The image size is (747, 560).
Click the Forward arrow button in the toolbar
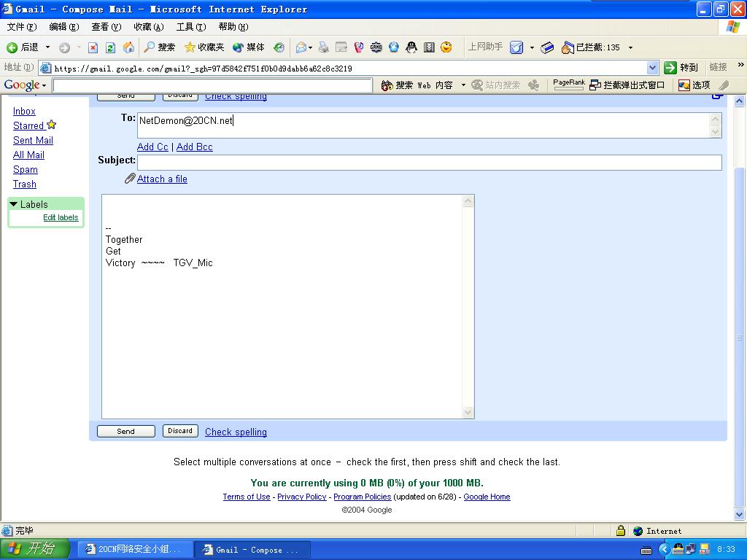64,47
